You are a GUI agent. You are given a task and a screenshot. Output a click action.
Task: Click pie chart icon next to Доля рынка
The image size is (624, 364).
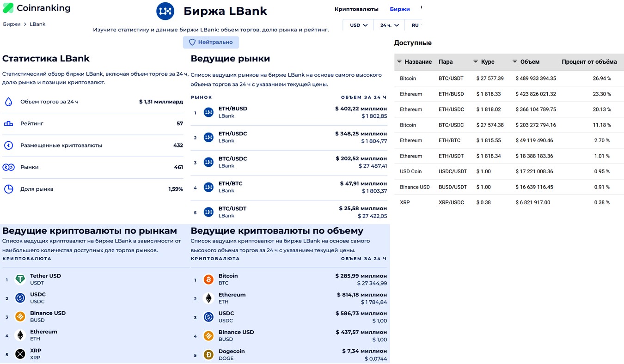coord(8,189)
